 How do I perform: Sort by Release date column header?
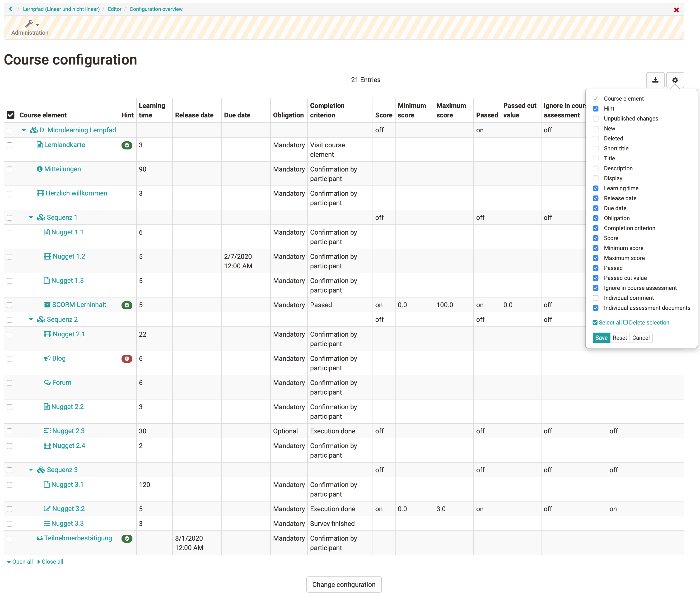pyautogui.click(x=194, y=115)
